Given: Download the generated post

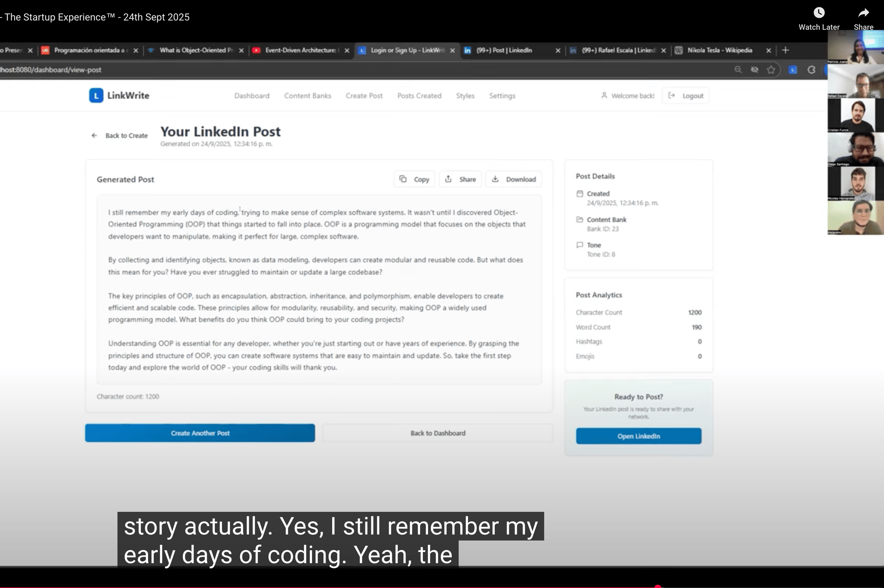Looking at the screenshot, I should 513,179.
